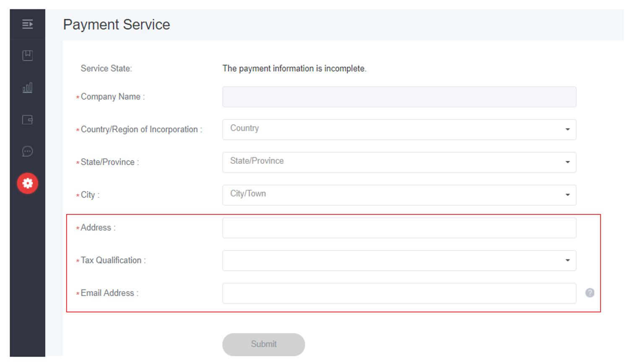Open the wallet billing section in sidebar

(x=27, y=120)
